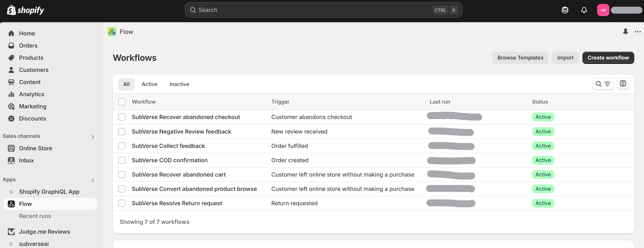Viewport: 644px width, 248px height.
Task: Tick the select-all workflows checkbox
Action: pyautogui.click(x=122, y=102)
